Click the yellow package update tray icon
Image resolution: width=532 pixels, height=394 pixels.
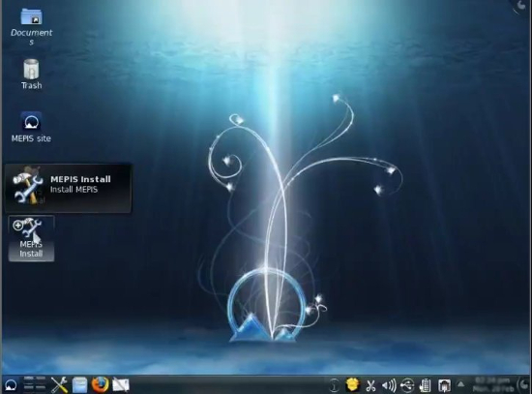coord(352,385)
